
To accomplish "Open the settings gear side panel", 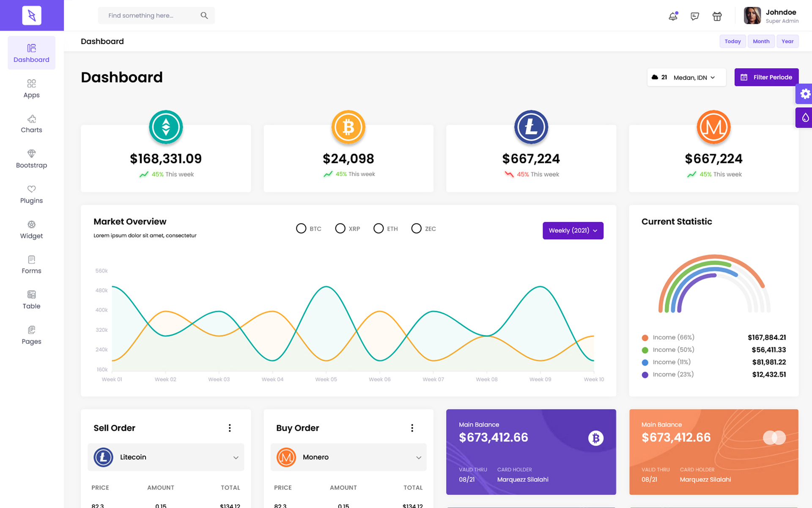I will click(805, 94).
